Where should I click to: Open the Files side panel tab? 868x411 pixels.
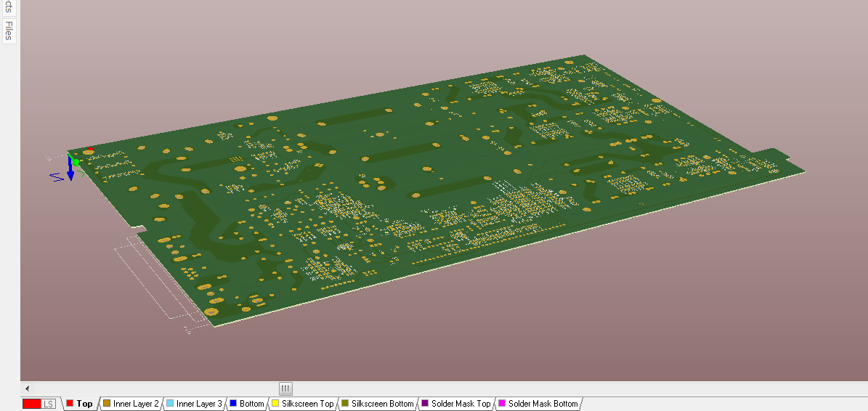tap(9, 31)
